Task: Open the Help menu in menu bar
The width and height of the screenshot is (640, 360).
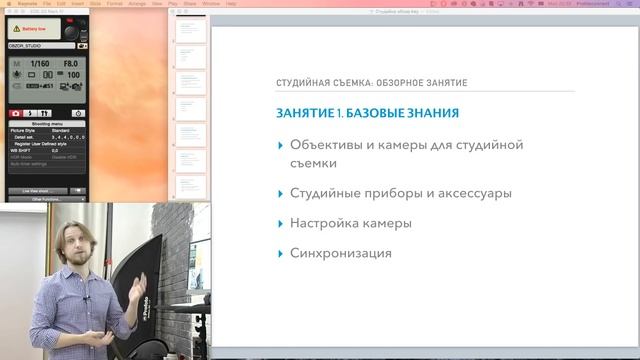Action: pyautogui.click(x=231, y=4)
